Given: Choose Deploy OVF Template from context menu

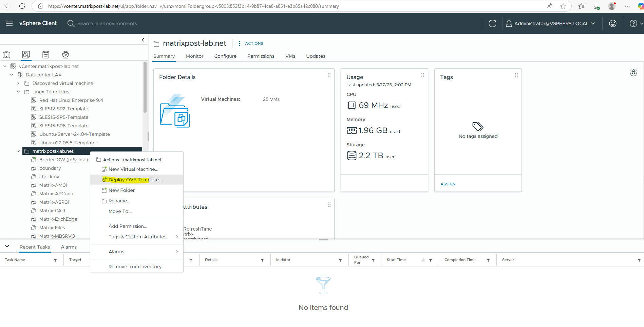Looking at the screenshot, I should 137,180.
